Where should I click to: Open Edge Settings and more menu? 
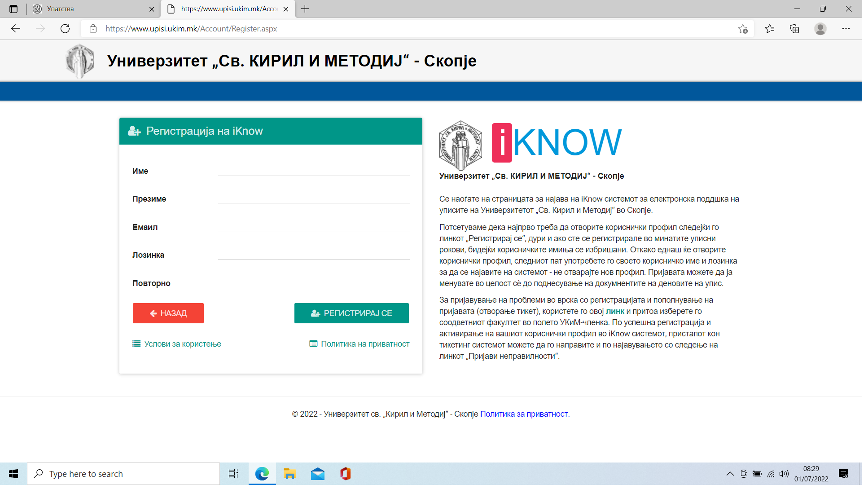pyautogui.click(x=846, y=29)
